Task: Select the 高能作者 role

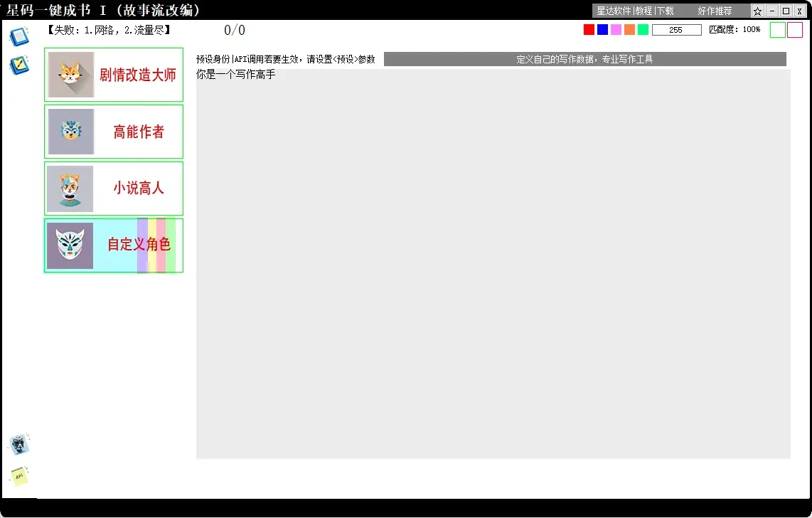Action: (139, 132)
